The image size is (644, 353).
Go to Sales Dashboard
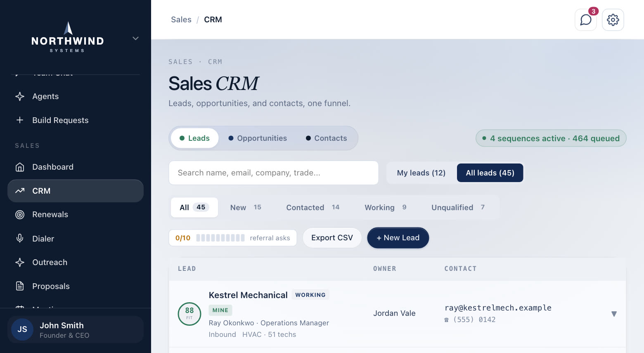point(76,167)
